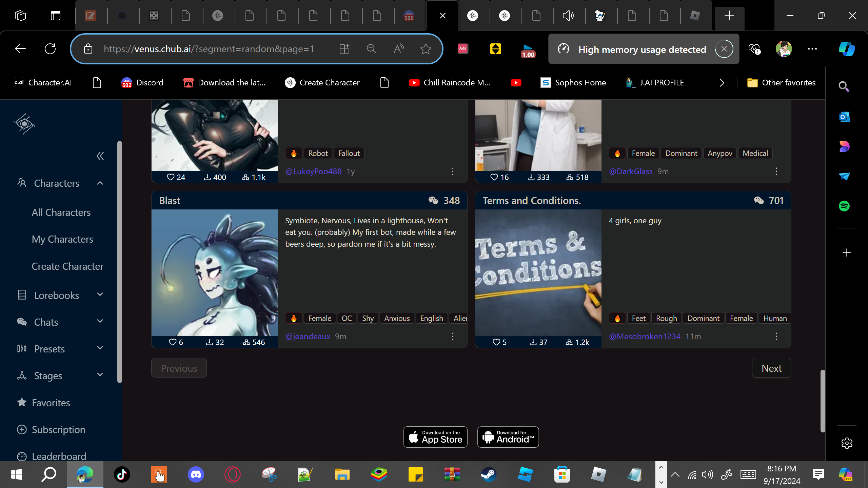Viewport: 868px width, 488px height.
Task: Collapse the Characters sidebar section
Action: (x=100, y=183)
